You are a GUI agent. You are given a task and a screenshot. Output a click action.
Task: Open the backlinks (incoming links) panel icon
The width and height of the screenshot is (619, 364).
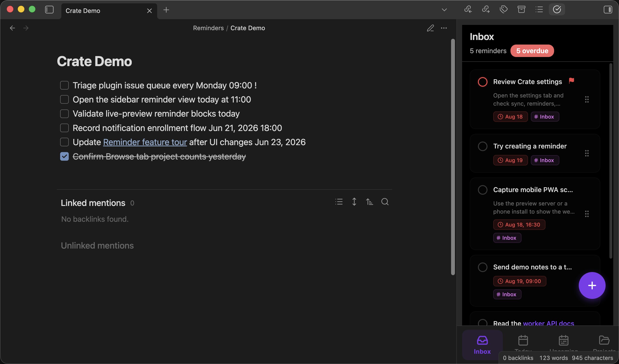click(x=468, y=10)
